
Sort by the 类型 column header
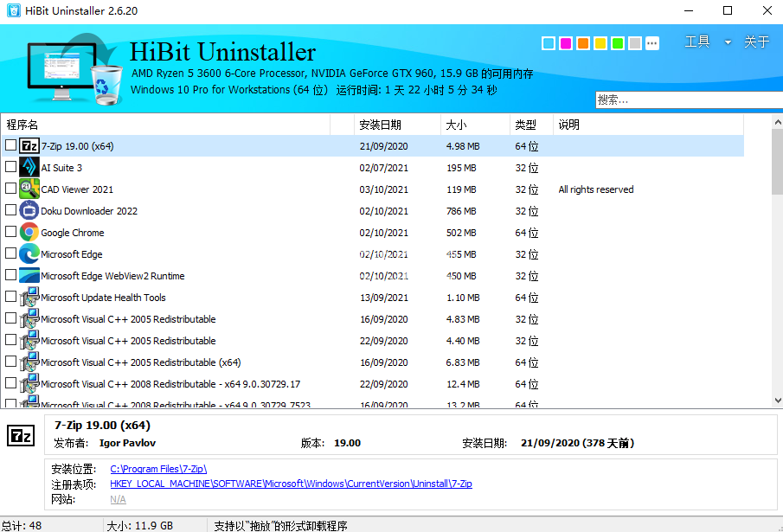point(532,125)
